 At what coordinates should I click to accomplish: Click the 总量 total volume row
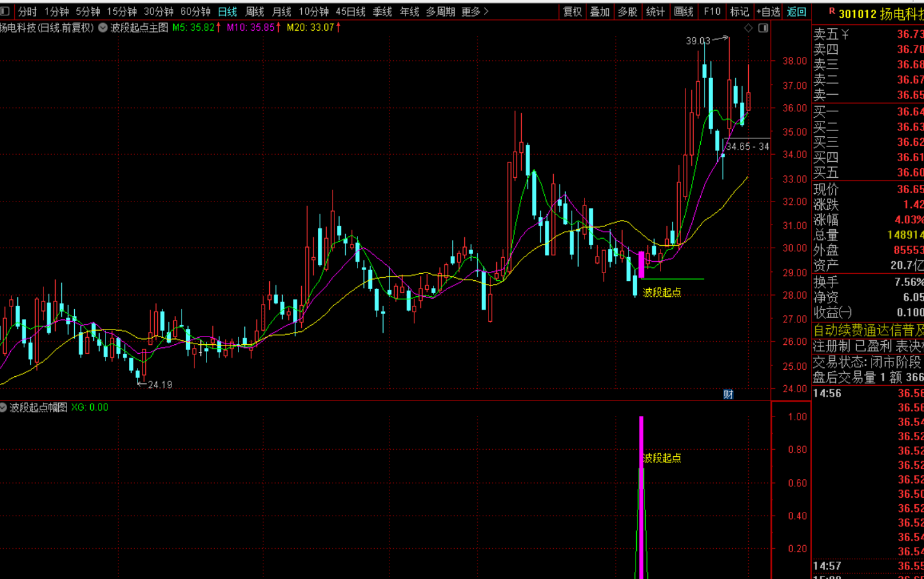868,235
